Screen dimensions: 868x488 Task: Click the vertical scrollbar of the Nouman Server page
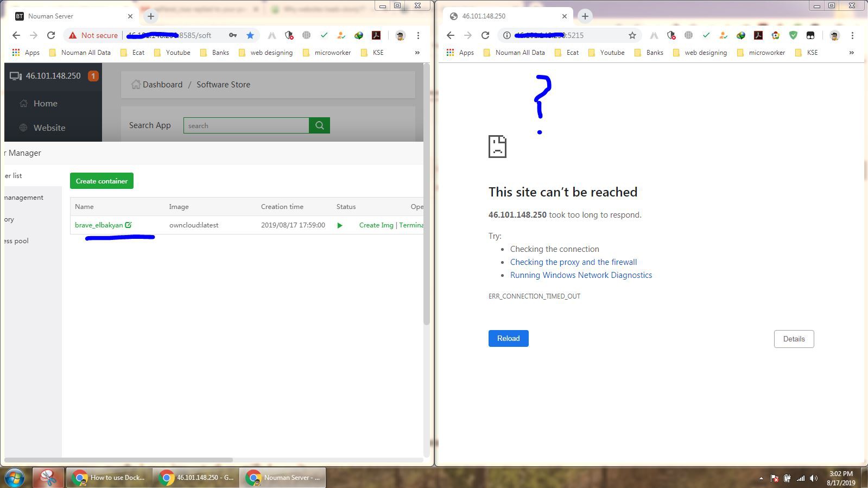pyautogui.click(x=427, y=195)
